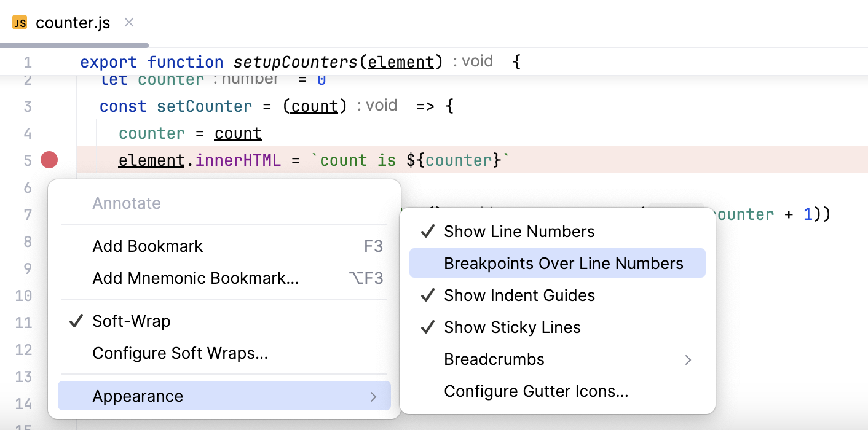Screen dimensions: 868x430
Task: Click the setupCounters function name
Action: pyautogui.click(x=294, y=61)
